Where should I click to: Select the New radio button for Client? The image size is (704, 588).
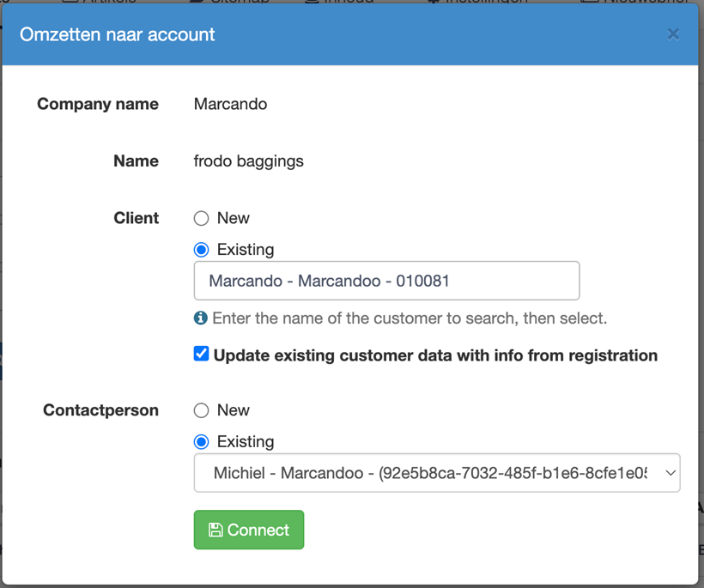pyautogui.click(x=201, y=219)
